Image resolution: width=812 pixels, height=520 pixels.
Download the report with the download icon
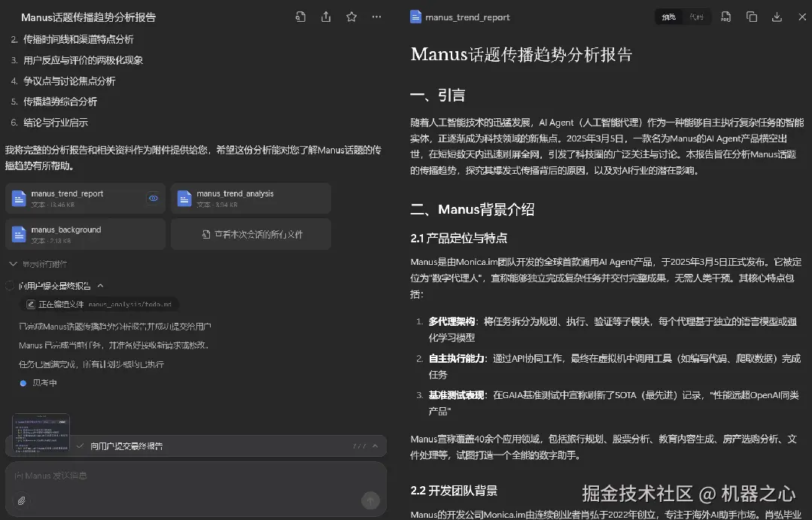[x=777, y=17]
